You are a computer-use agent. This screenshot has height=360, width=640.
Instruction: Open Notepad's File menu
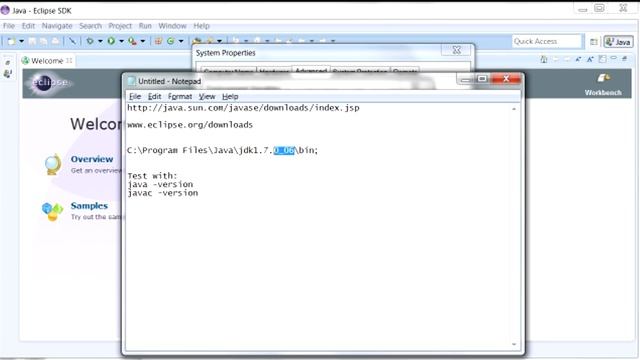tap(135, 96)
